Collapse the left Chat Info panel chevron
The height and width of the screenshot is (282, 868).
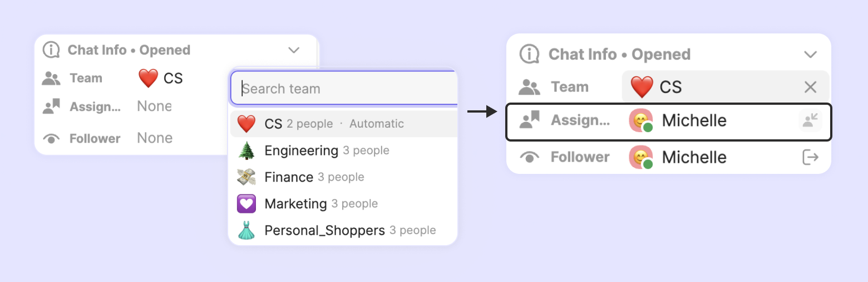click(294, 50)
